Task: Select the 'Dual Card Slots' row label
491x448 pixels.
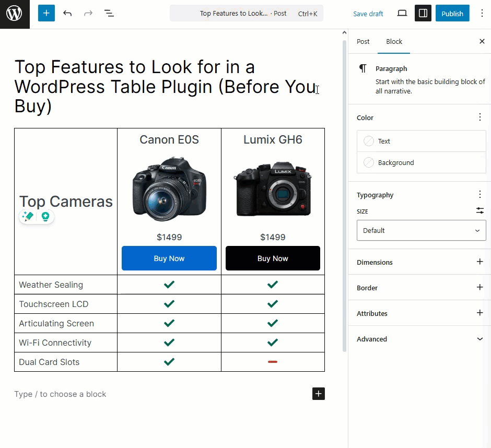Action: [x=49, y=362]
